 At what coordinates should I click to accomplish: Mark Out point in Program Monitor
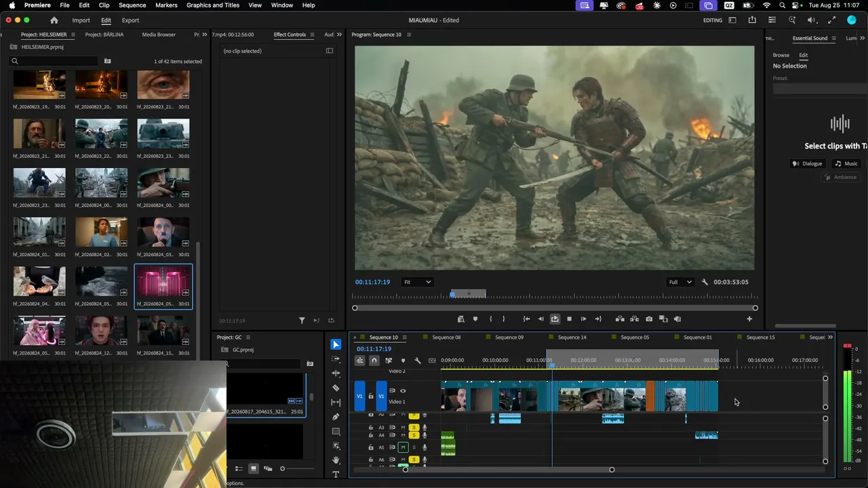(503, 319)
